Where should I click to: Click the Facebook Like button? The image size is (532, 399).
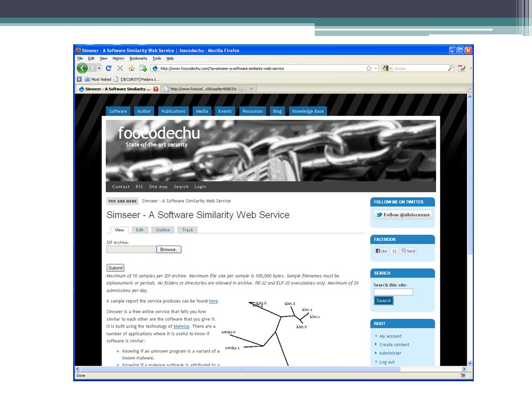tap(381, 251)
